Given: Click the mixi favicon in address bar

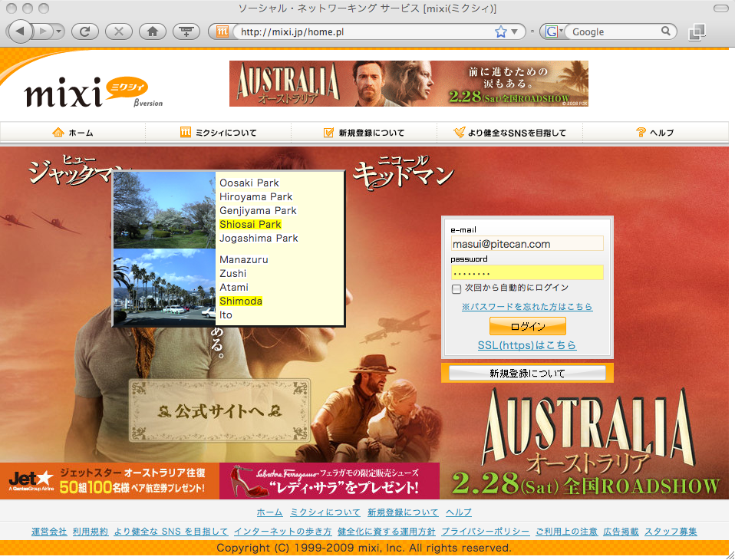Looking at the screenshot, I should point(222,31).
